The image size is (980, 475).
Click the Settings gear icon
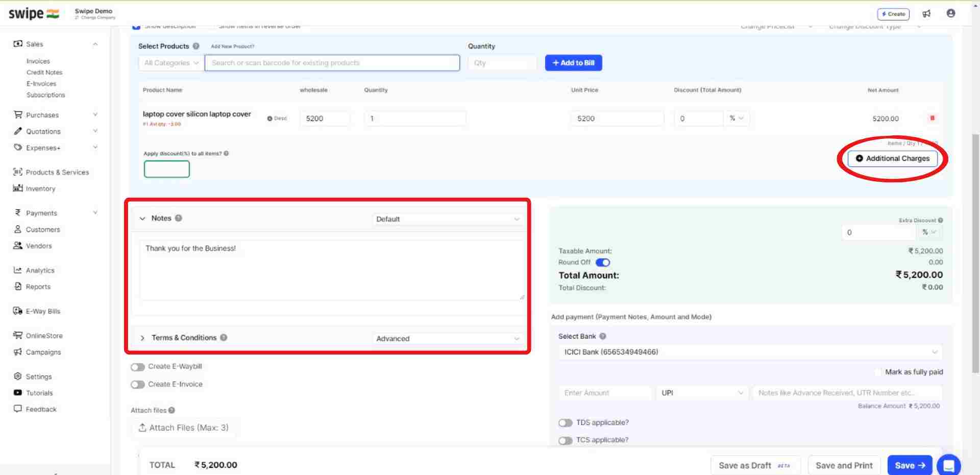18,376
